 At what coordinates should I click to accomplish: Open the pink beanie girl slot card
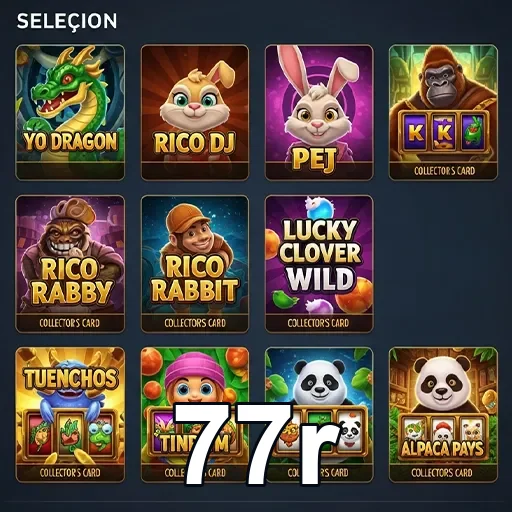[195, 415]
